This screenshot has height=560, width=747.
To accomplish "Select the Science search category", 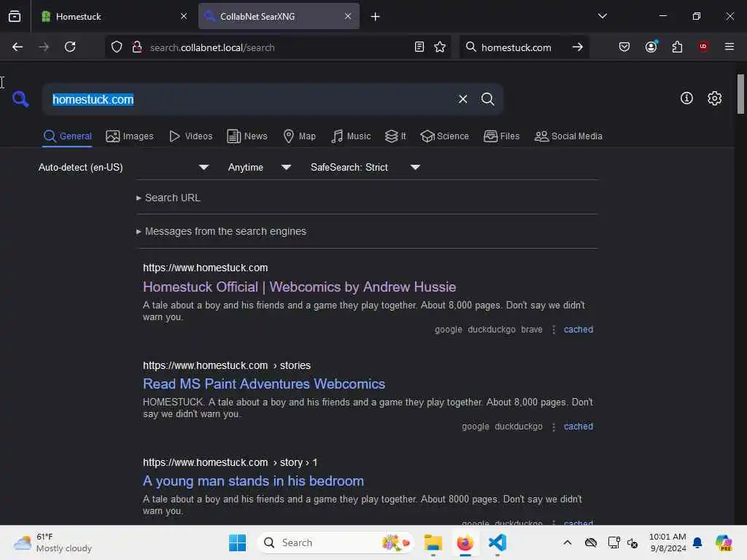I will click(444, 136).
